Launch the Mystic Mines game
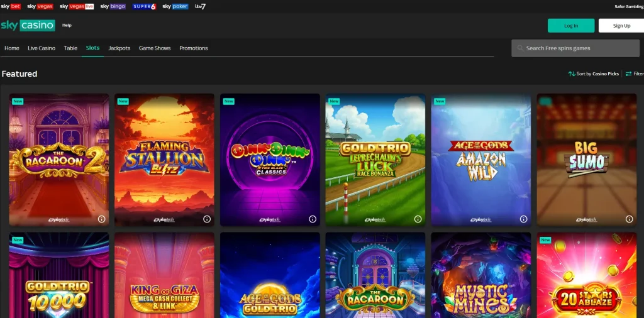The image size is (644, 318). [481, 275]
